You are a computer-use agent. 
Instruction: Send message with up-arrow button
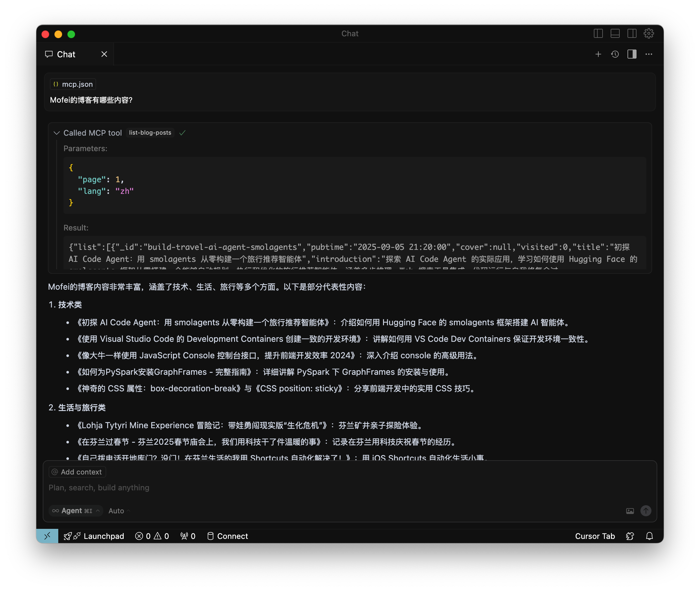pyautogui.click(x=646, y=511)
